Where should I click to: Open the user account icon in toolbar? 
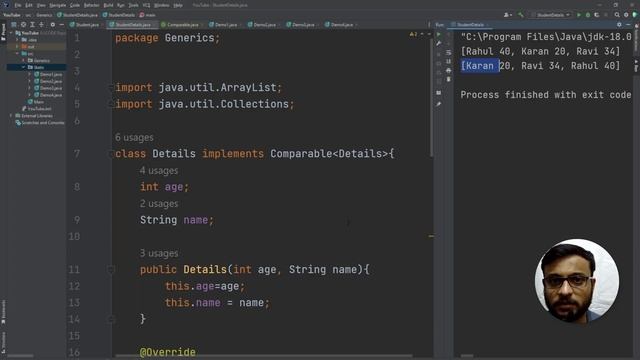507,15
